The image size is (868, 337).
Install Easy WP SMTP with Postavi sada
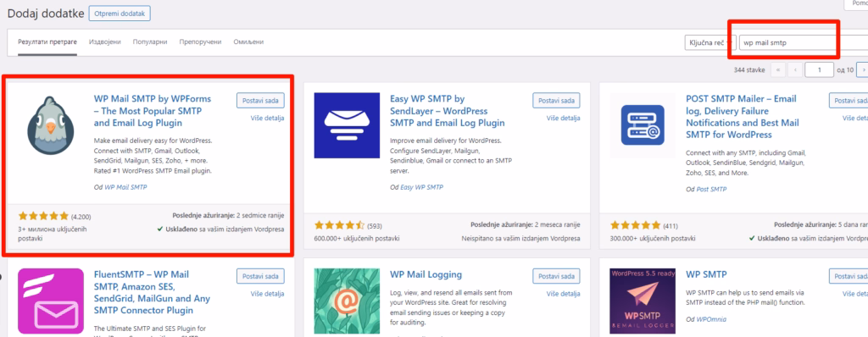(556, 100)
